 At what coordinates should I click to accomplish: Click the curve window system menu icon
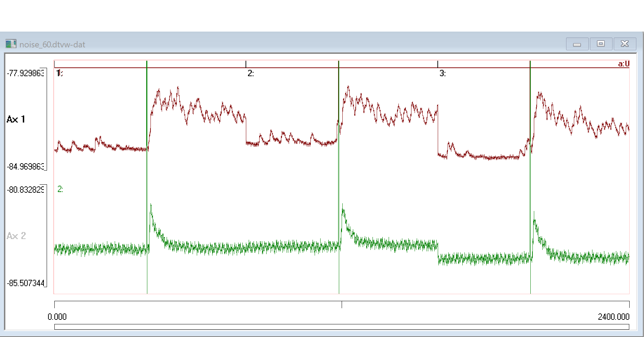[x=11, y=44]
